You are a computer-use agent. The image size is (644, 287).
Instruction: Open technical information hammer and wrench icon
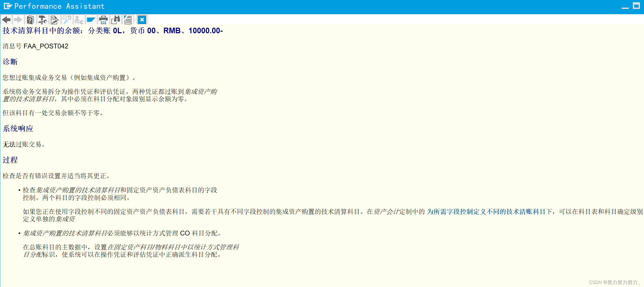(42, 20)
